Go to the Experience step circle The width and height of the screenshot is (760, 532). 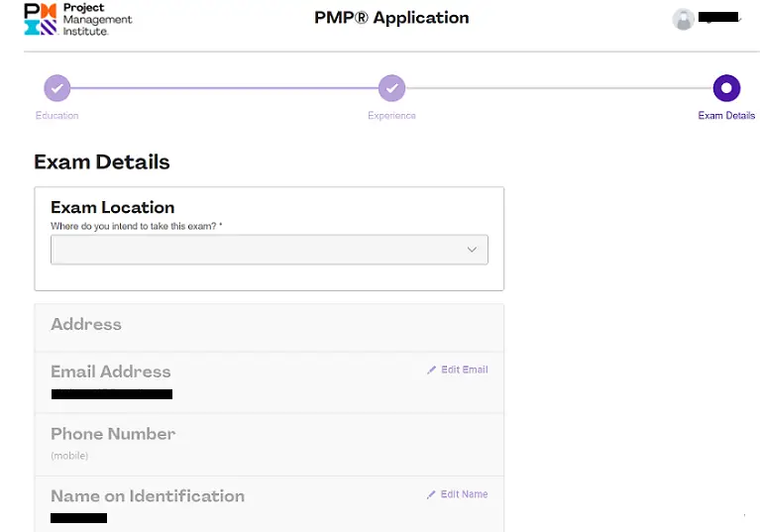391,88
